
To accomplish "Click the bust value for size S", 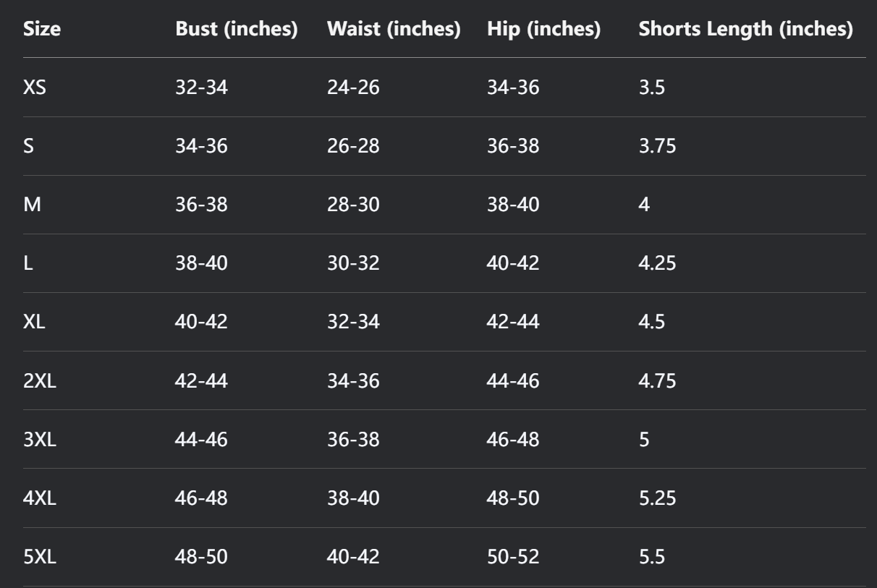I will point(201,147).
